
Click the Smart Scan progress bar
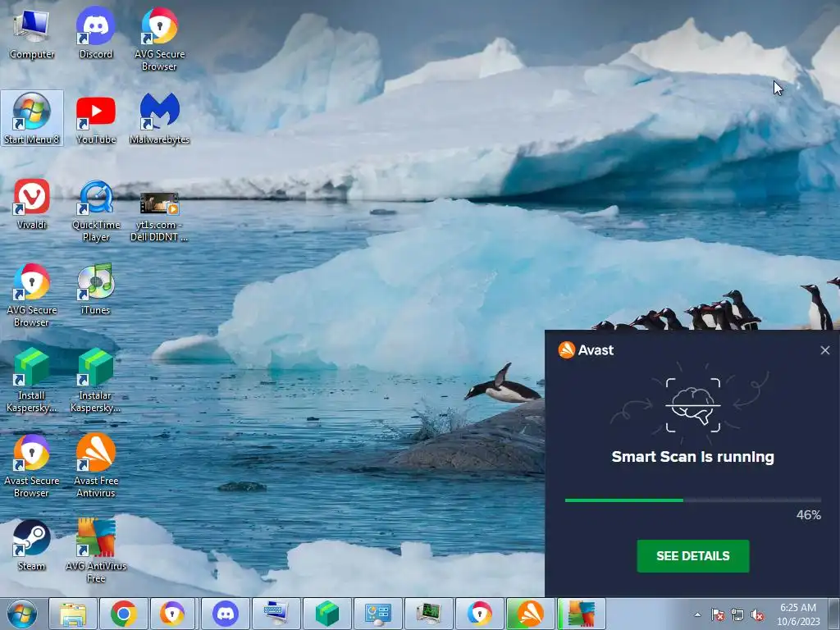coord(692,500)
